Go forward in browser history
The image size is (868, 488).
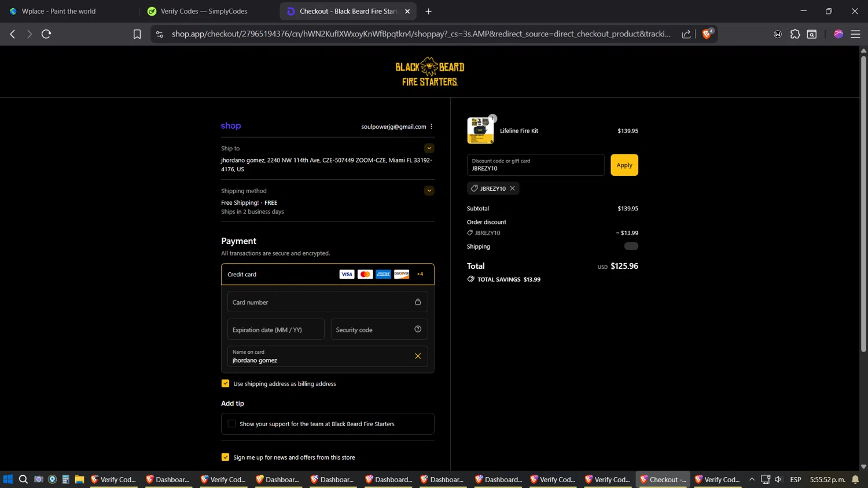pos(29,34)
